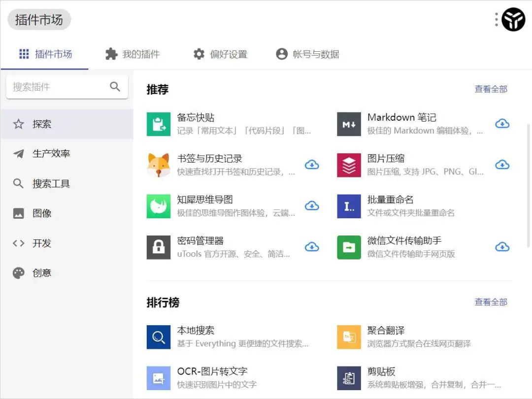Download the 批量重命名 plugin cloud icon

click(x=502, y=206)
